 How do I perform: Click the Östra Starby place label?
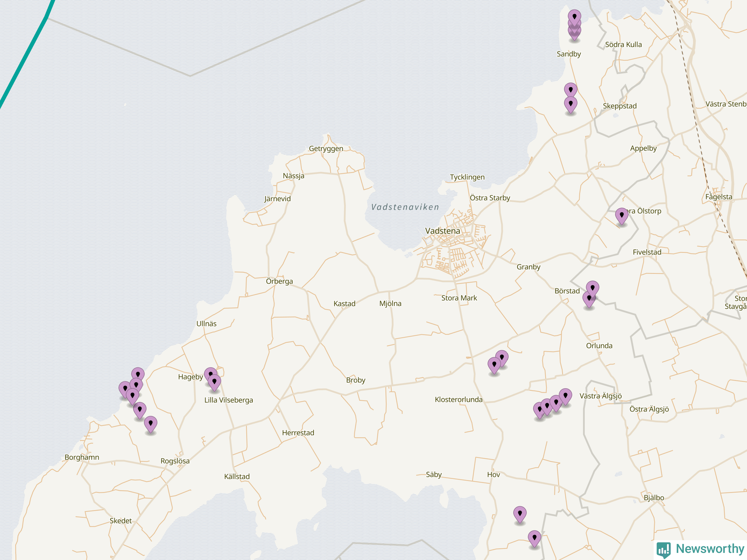[490, 198]
